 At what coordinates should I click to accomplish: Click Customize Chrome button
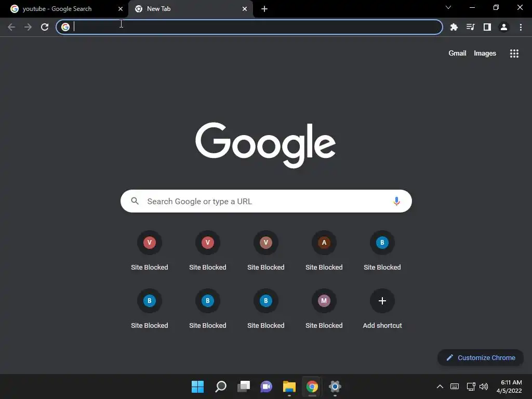[x=481, y=357]
